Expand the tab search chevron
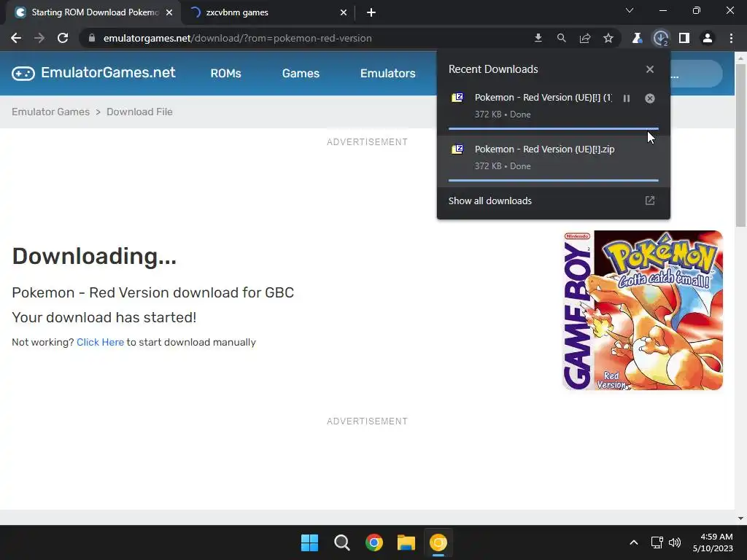 (630, 10)
